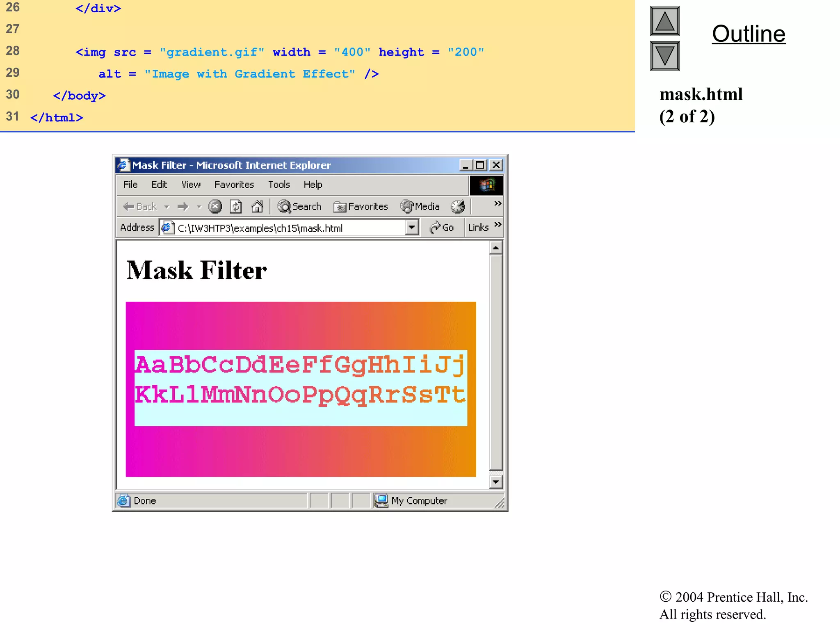The image size is (840, 630).
Task: Expand the Back history dropdown arrow
Action: pos(167,207)
